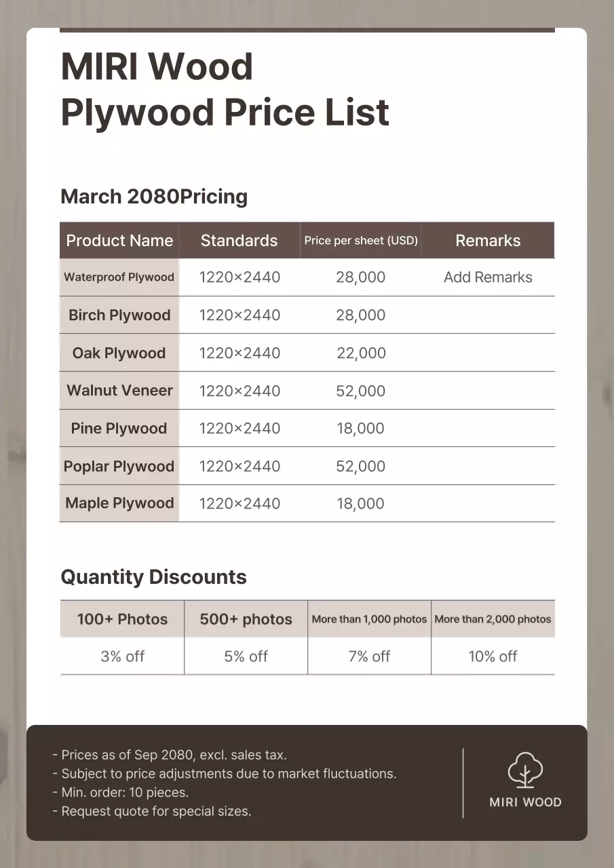Viewport: 614px width, 868px height.
Task: Click the Add Remarks placeholder cell
Action: (x=488, y=277)
